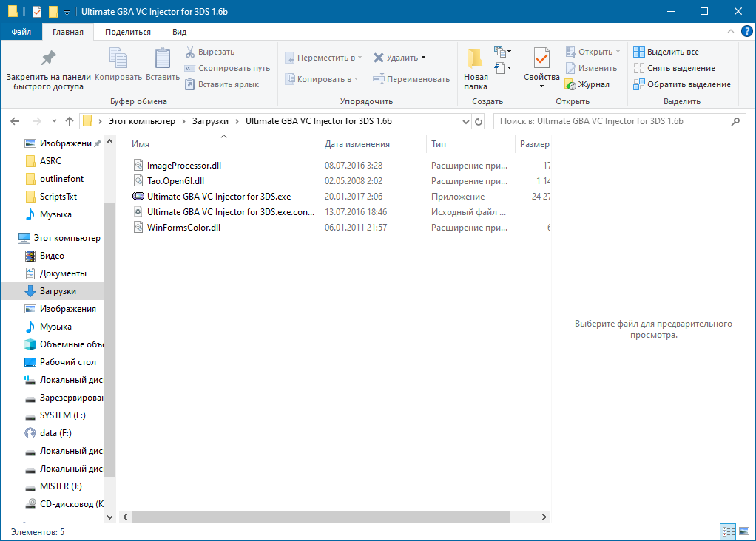This screenshot has width=756, height=541.
Task: Open the Quick Access Toolbar customize dropdown
Action: tap(67, 12)
